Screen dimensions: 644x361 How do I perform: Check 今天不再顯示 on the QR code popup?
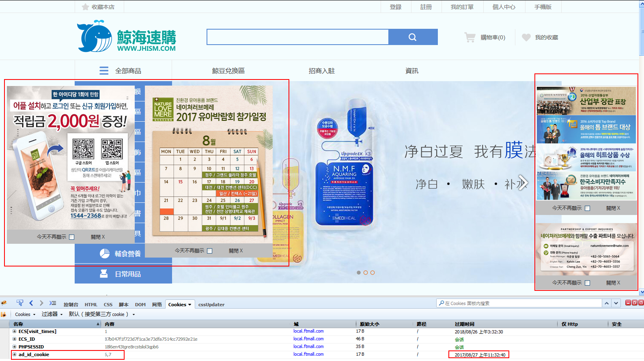coord(72,237)
